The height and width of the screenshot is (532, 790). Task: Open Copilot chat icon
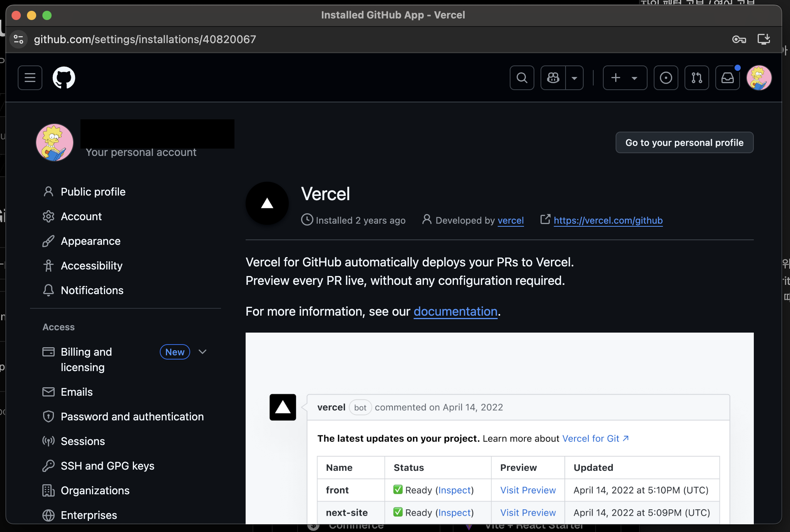tap(553, 78)
